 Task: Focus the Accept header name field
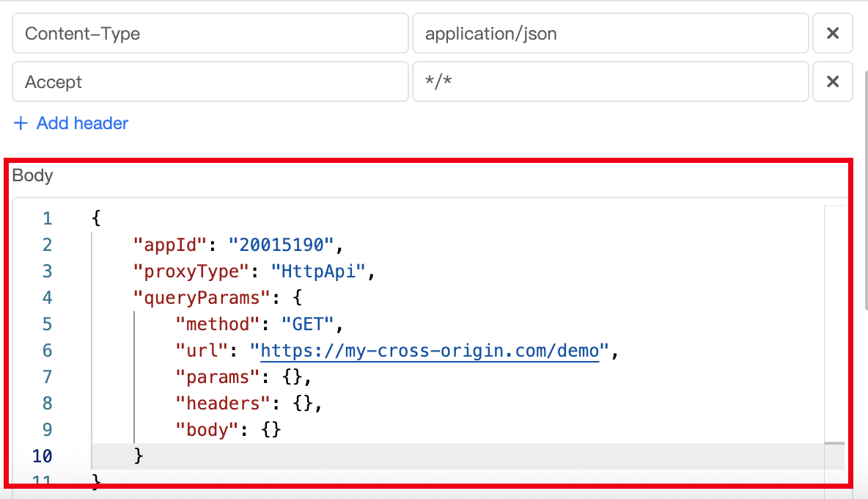tap(210, 81)
